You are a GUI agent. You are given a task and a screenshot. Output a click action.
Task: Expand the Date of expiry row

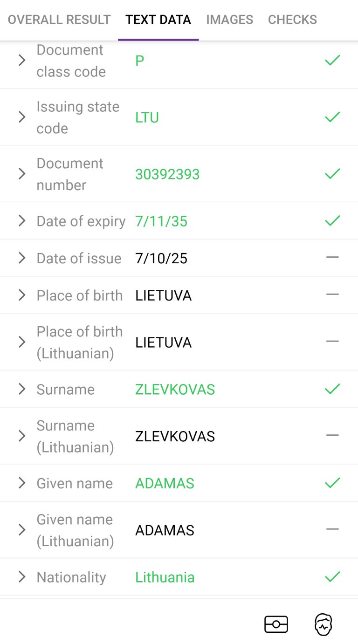[21, 220]
